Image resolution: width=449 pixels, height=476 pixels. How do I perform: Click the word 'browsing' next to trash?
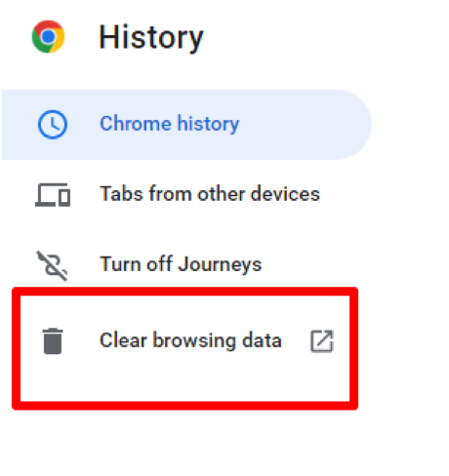[194, 340]
